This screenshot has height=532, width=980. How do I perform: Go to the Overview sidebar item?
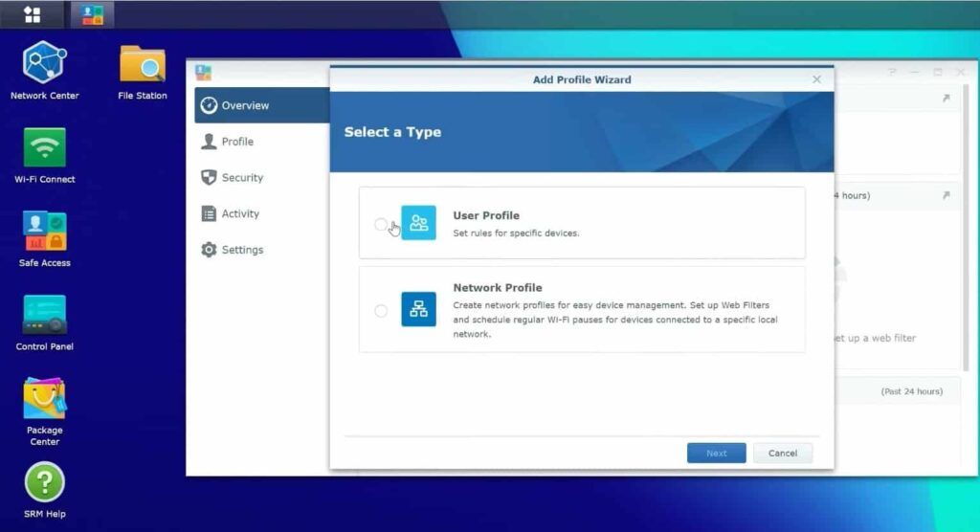click(262, 105)
